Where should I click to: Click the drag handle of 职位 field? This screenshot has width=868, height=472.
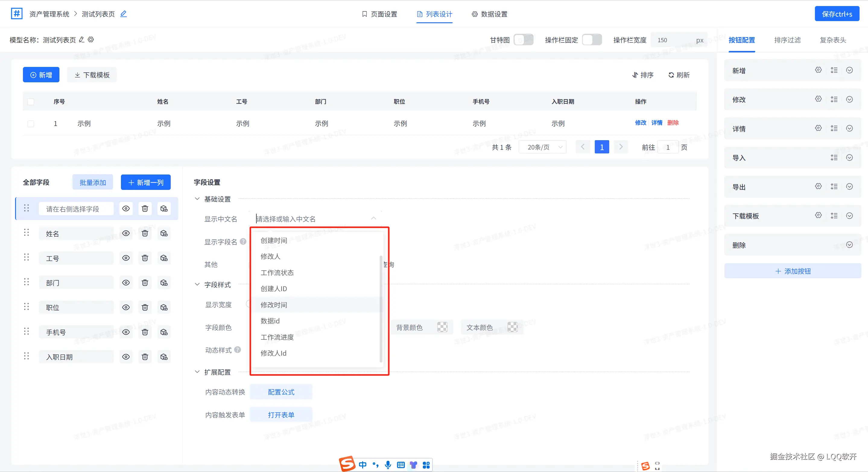click(26, 307)
